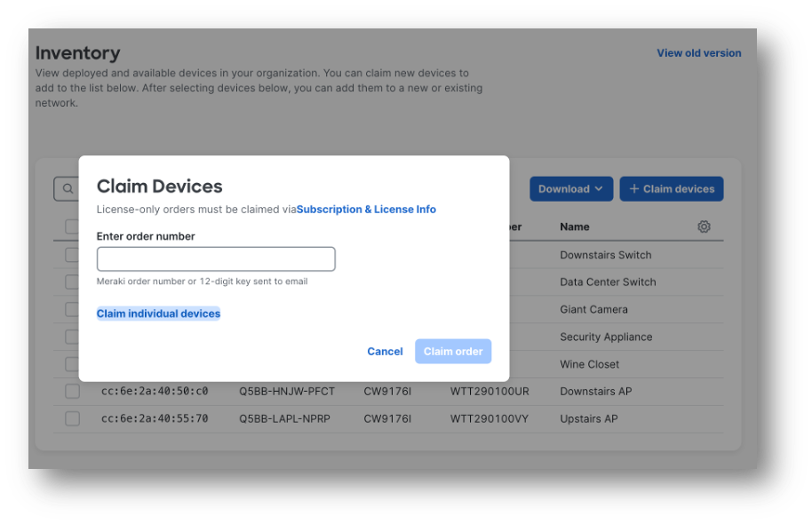This screenshot has width=812, height=524.
Task: Open Subscription & License Info link
Action: coord(366,210)
